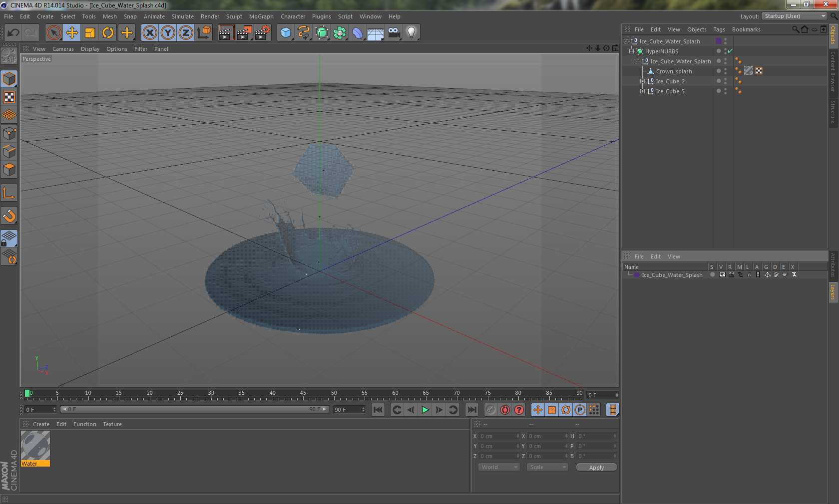
Task: Open the Light object icon
Action: pos(412,33)
